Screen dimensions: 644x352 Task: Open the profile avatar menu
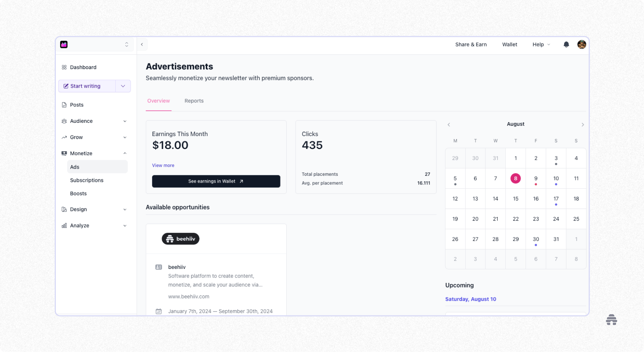tap(581, 44)
